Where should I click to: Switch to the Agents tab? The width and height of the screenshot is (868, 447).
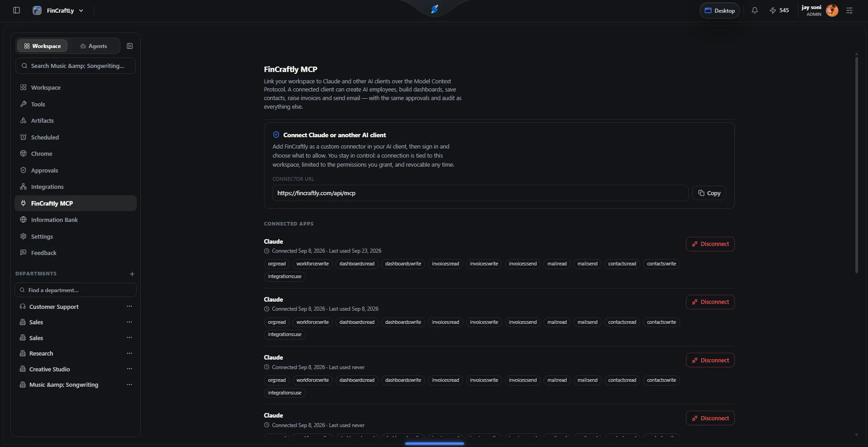(x=94, y=46)
